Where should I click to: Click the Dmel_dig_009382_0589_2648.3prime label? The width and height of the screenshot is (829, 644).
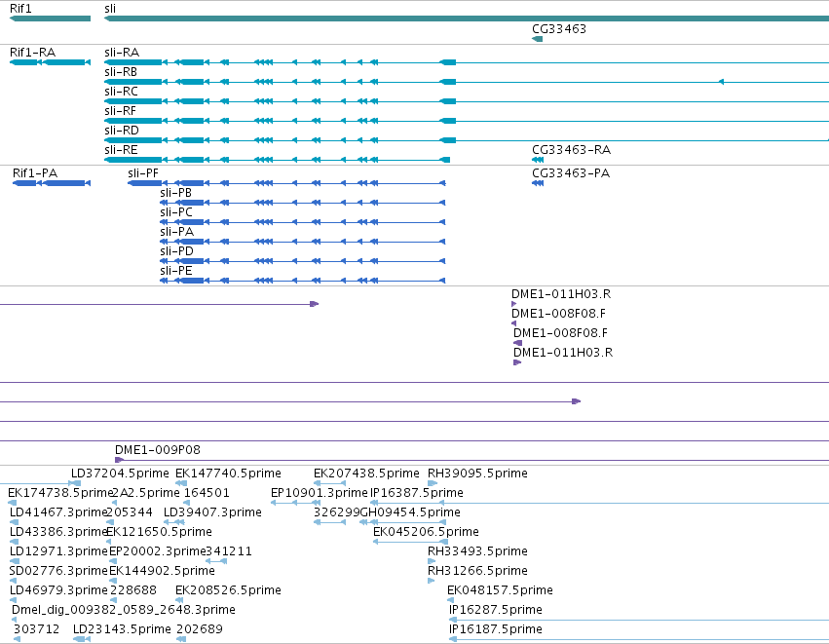tap(123, 610)
